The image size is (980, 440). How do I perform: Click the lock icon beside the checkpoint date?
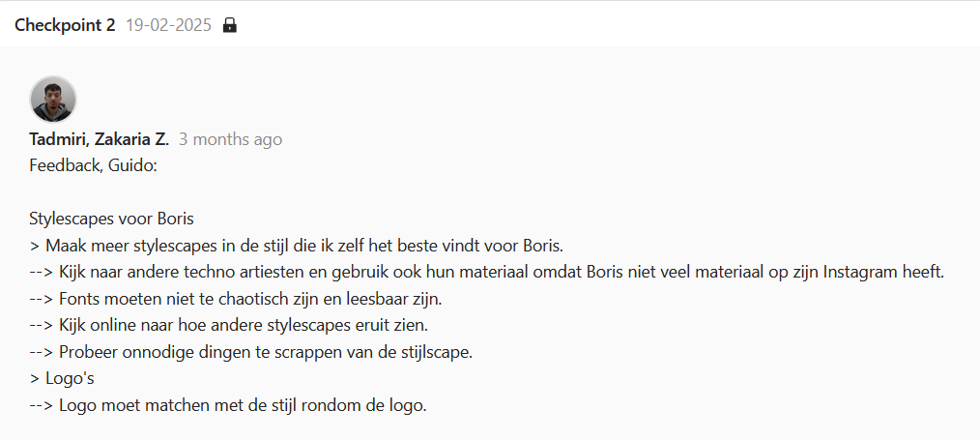230,25
